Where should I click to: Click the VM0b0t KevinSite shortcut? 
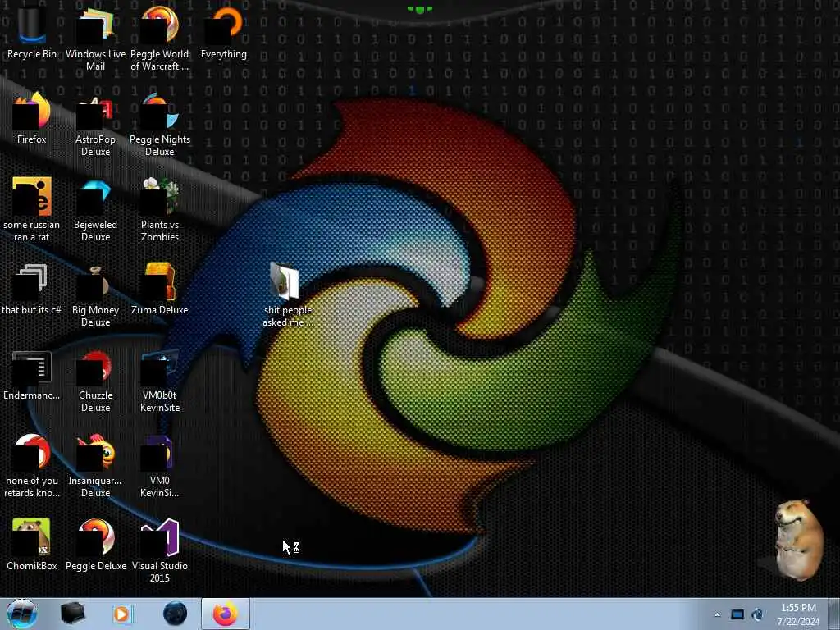pos(160,381)
